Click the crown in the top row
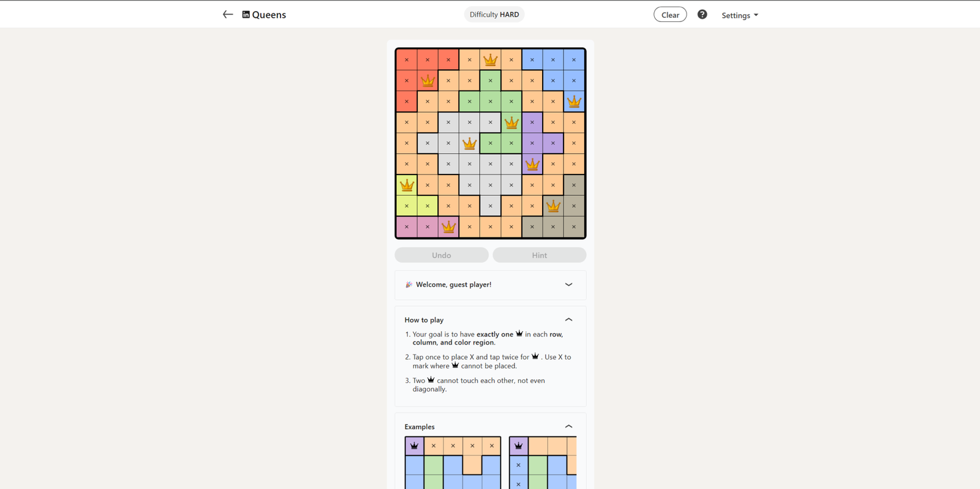Image resolution: width=980 pixels, height=489 pixels. [490, 60]
